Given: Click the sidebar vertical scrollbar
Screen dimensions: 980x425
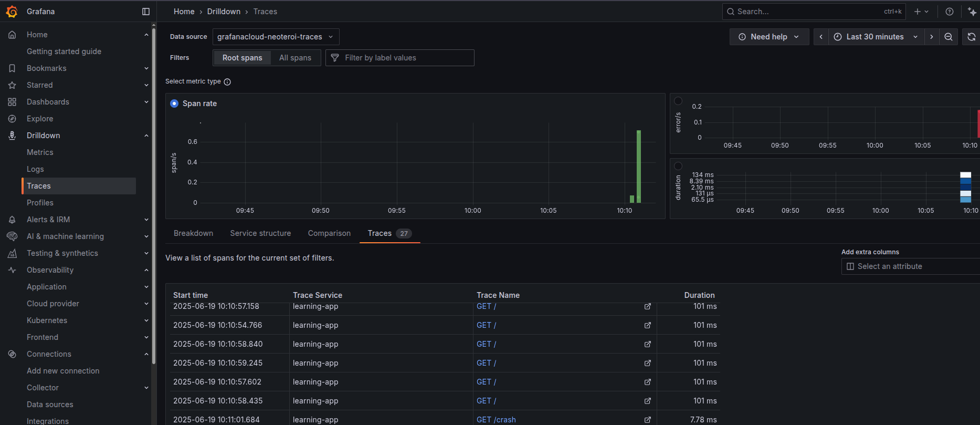Looking at the screenshot, I should [x=153, y=196].
